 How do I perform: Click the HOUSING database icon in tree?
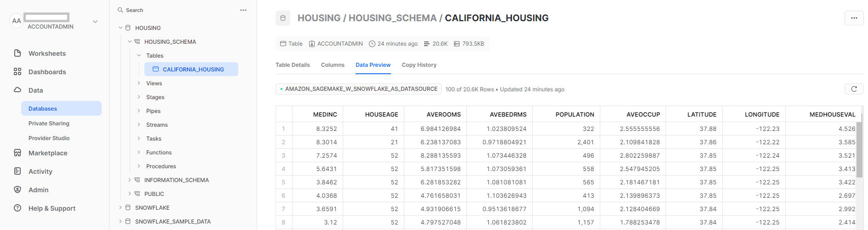tap(128, 28)
